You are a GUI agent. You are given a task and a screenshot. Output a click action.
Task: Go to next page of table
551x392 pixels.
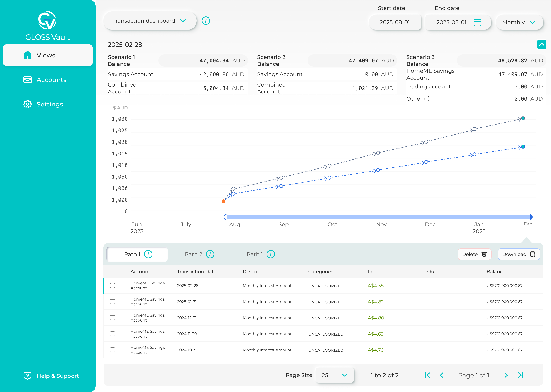click(x=506, y=375)
